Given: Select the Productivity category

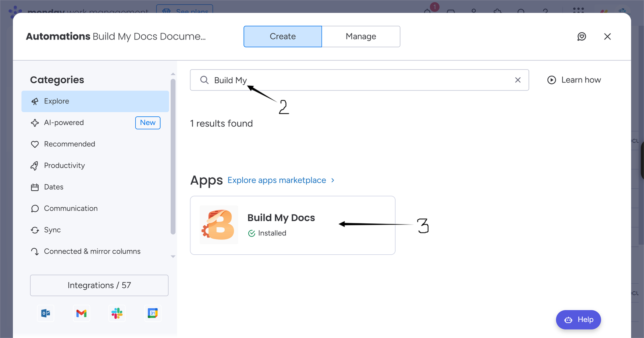Looking at the screenshot, I should (95, 165).
